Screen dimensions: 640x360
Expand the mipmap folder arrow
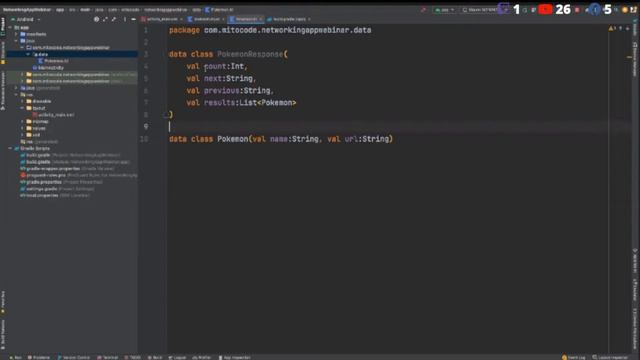(22, 121)
